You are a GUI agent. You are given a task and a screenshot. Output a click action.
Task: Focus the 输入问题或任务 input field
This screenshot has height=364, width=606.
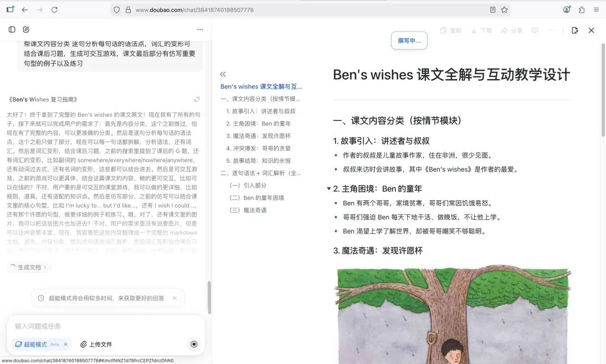(x=105, y=326)
